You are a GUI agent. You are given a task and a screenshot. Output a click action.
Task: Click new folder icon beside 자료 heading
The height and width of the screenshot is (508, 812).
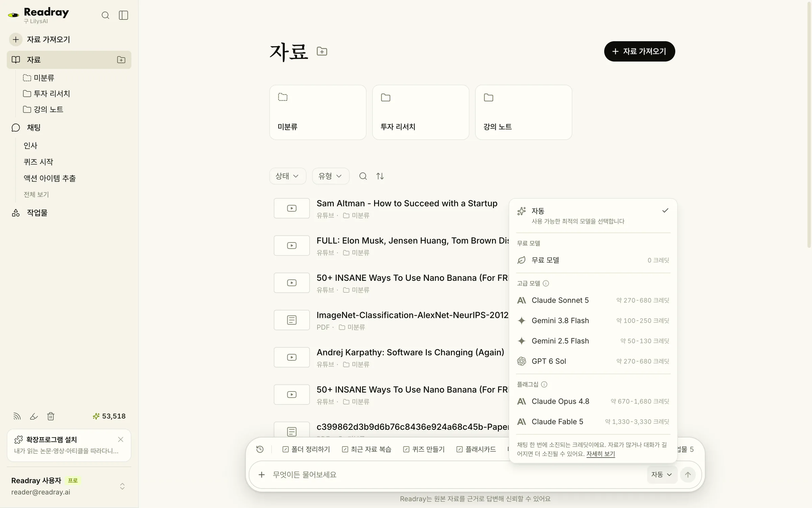(322, 51)
